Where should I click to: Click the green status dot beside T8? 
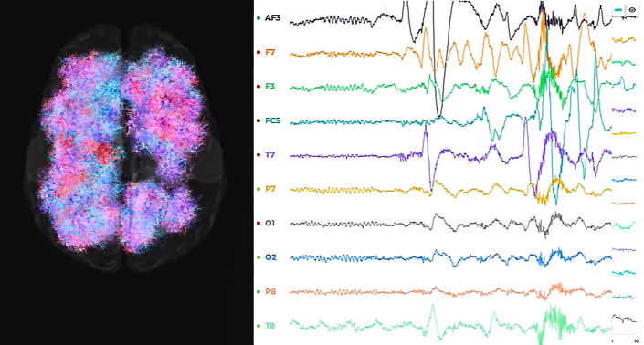point(259,326)
